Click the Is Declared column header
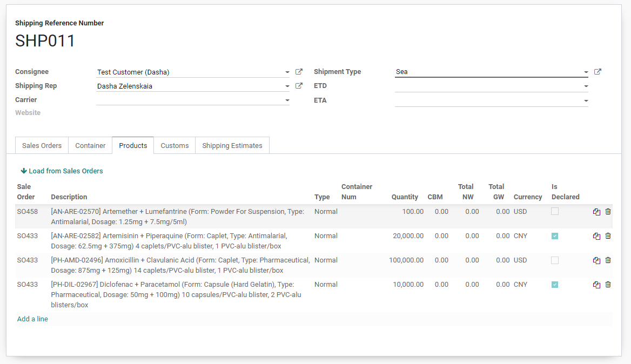Screen dimensions: 631x364 (566, 192)
